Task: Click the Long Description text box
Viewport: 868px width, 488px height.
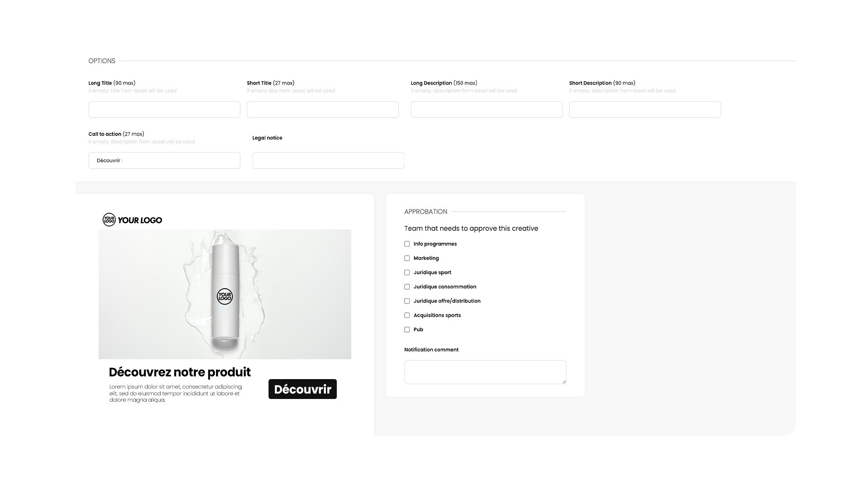Action: coord(486,109)
